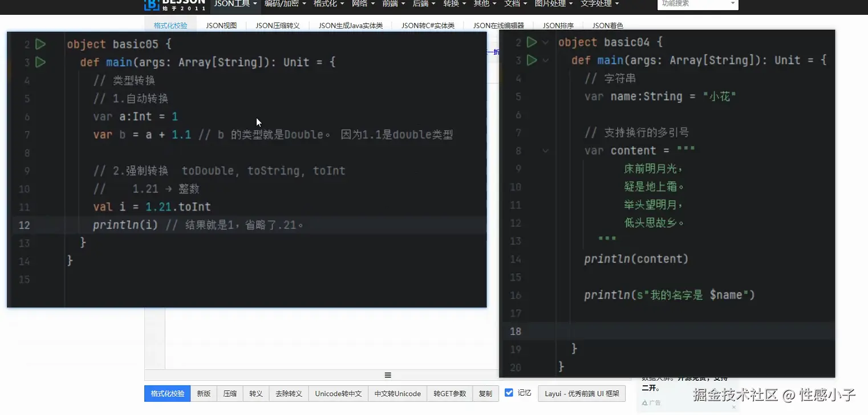Open the Layui 优秀前端 UI 框架 link
This screenshot has height=415, width=868.
click(581, 393)
